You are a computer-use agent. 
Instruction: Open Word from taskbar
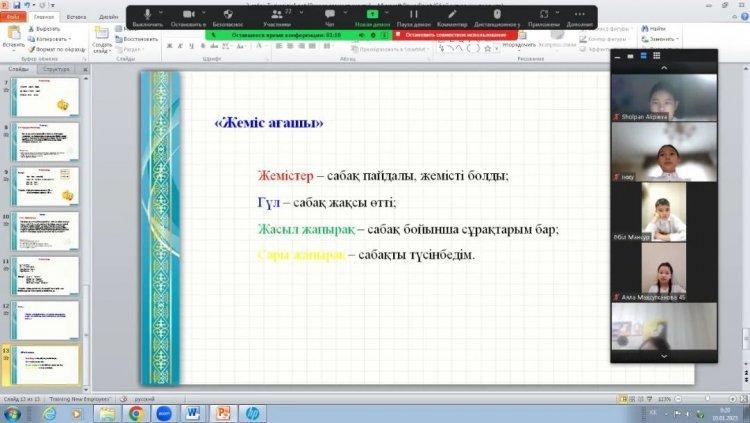[x=193, y=413]
